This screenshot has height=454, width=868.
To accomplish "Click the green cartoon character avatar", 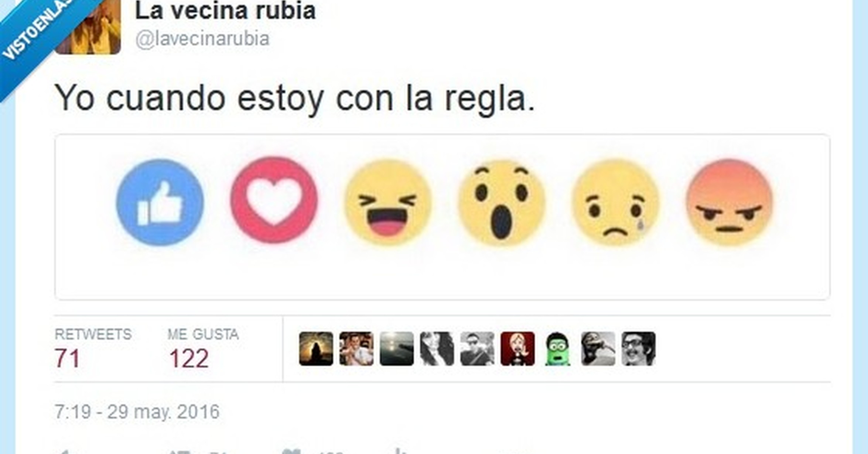I will coord(558,349).
